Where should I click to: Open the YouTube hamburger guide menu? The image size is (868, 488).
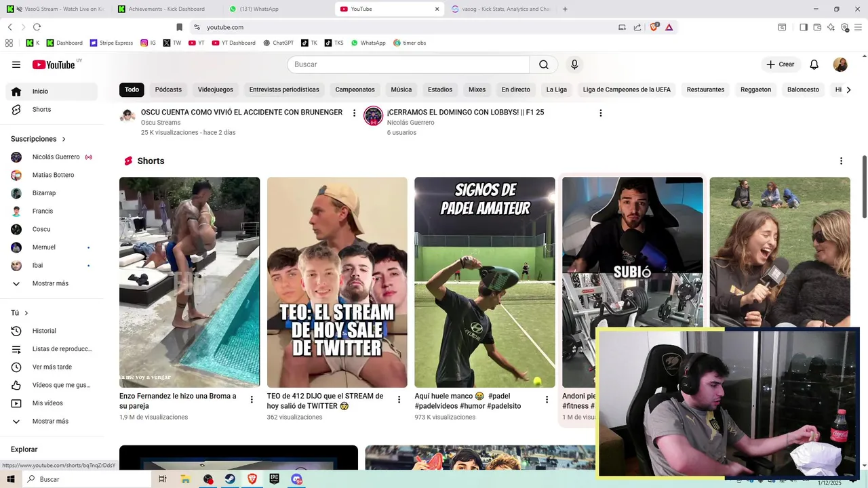pyautogui.click(x=16, y=64)
